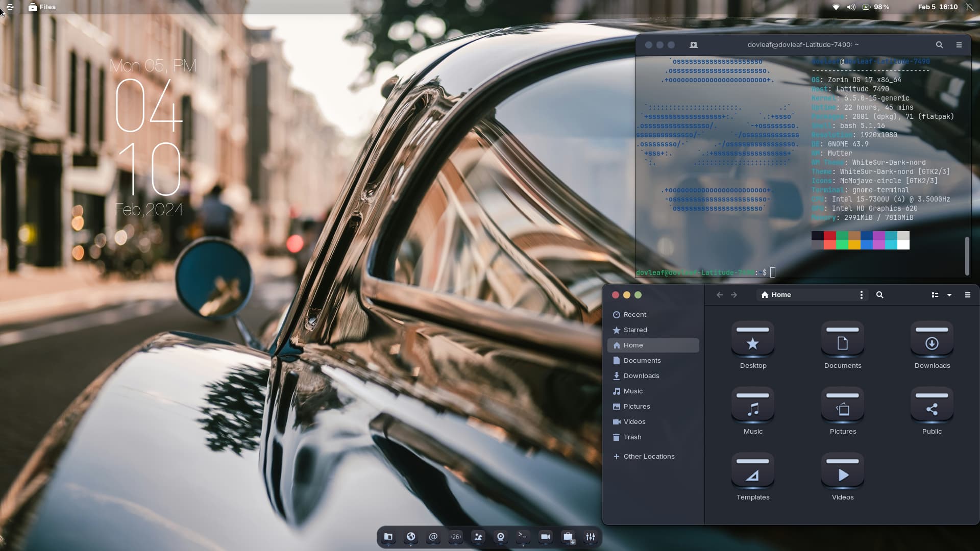Select Downloads in the Files sidebar
Image resolution: width=980 pixels, height=551 pixels.
[x=653, y=376]
